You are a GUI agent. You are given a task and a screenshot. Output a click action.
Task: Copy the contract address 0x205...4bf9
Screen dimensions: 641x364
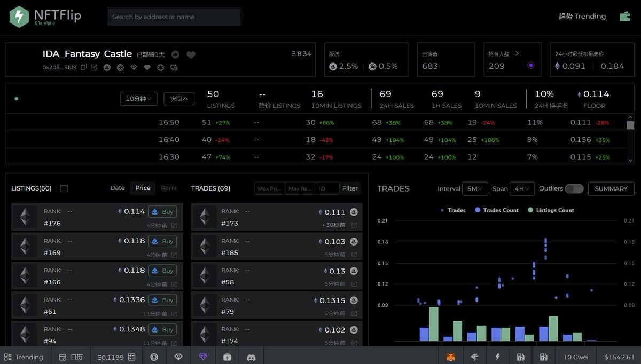point(84,67)
